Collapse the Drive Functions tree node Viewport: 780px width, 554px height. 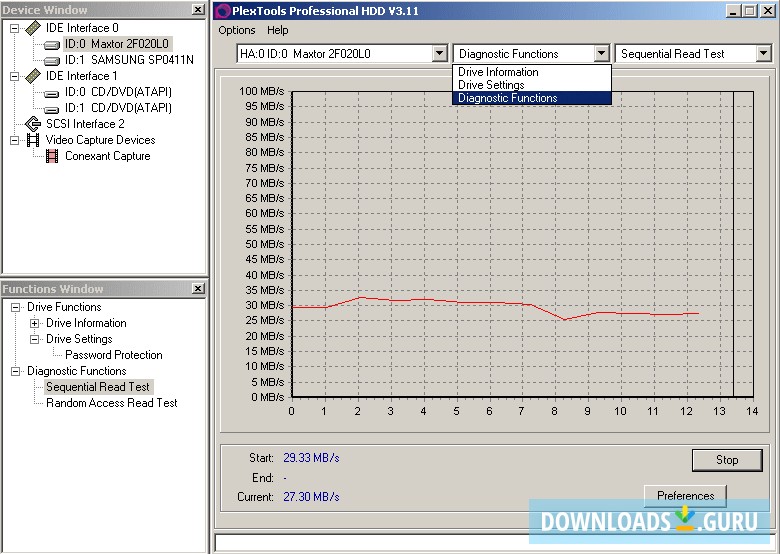coord(15,307)
